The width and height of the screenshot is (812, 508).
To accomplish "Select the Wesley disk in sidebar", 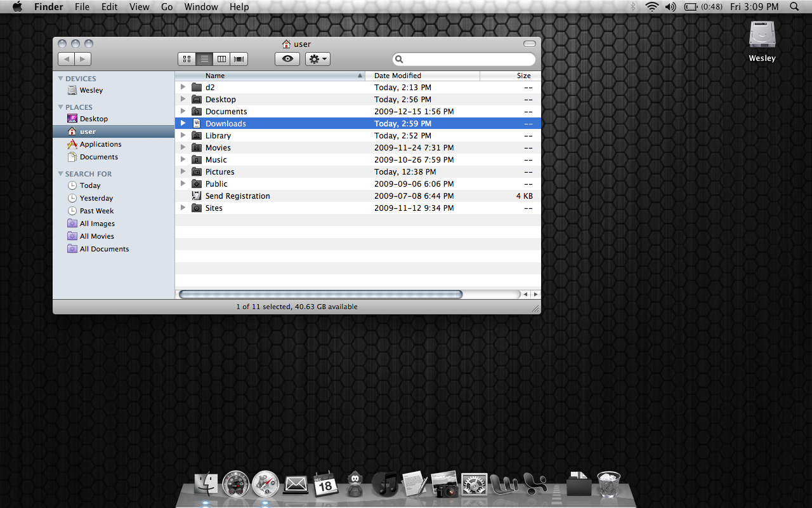I will (x=114, y=90).
